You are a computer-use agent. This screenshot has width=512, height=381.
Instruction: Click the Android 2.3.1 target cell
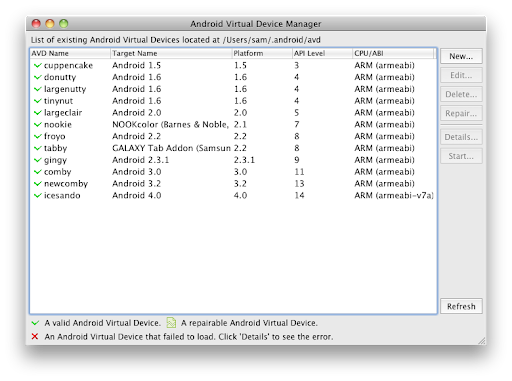(x=141, y=160)
